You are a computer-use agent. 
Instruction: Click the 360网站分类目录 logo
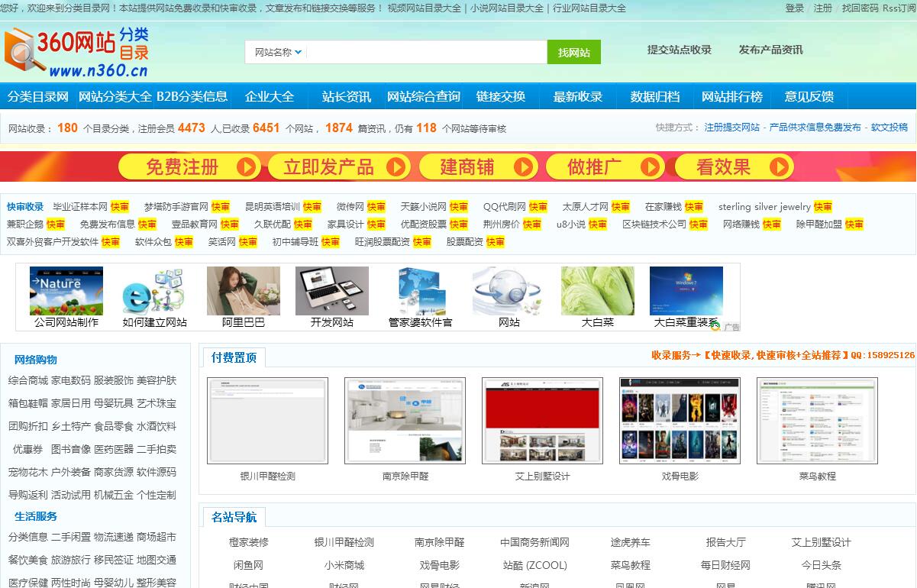[76, 52]
